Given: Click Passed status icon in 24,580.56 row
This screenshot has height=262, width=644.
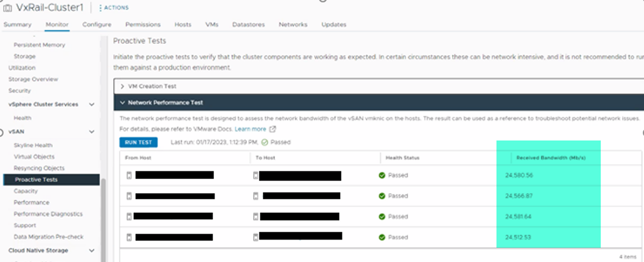Looking at the screenshot, I should [x=382, y=175].
